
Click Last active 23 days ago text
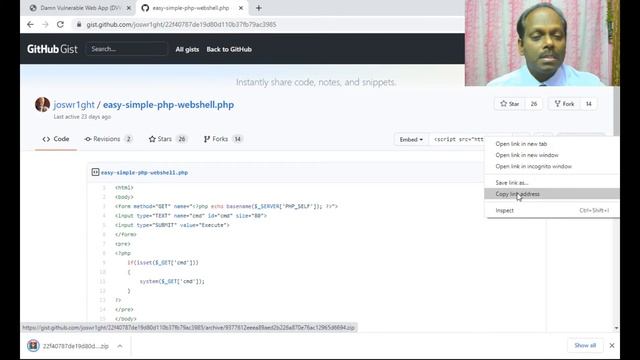(x=82, y=117)
